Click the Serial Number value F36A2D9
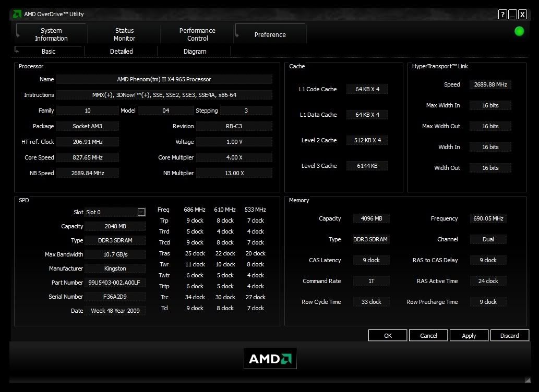Viewport: 539px width, 392px height. pyautogui.click(x=115, y=297)
